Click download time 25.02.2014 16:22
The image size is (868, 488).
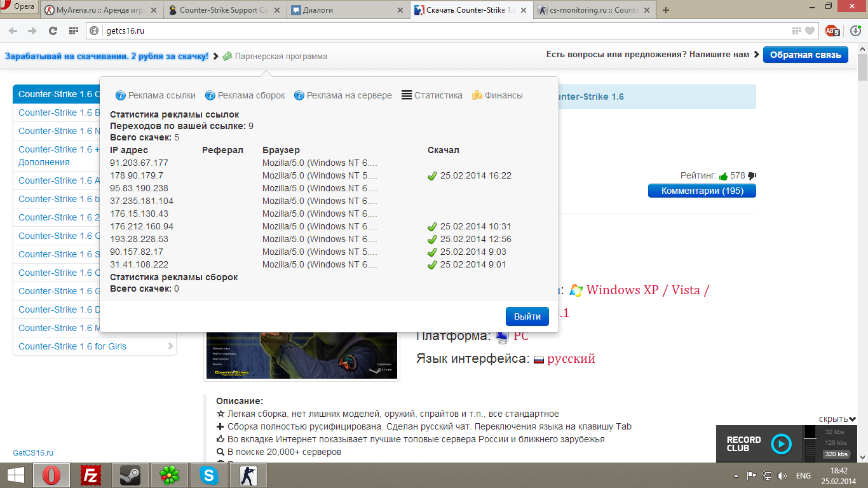click(475, 175)
